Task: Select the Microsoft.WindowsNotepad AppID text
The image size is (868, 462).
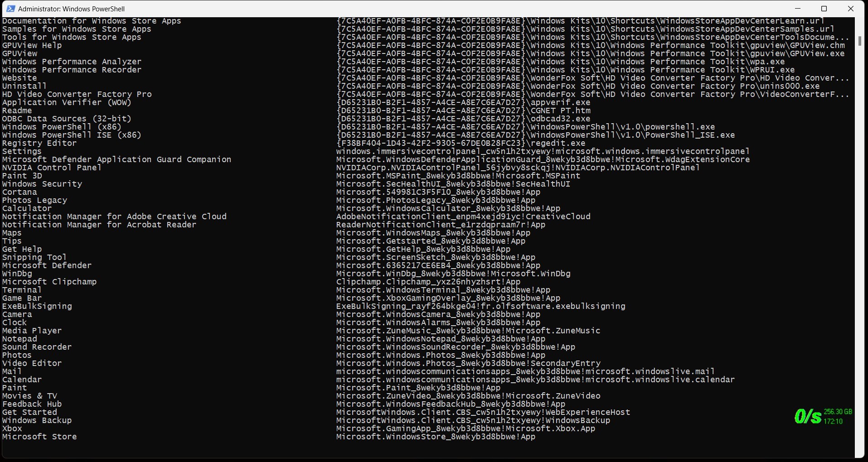Action: 441,339
